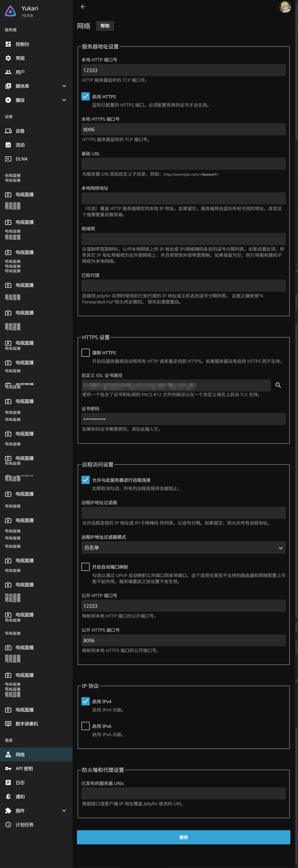The image size is (298, 868).
Task: Uncheck 启用 IPv4 checkbox
Action: (86, 701)
